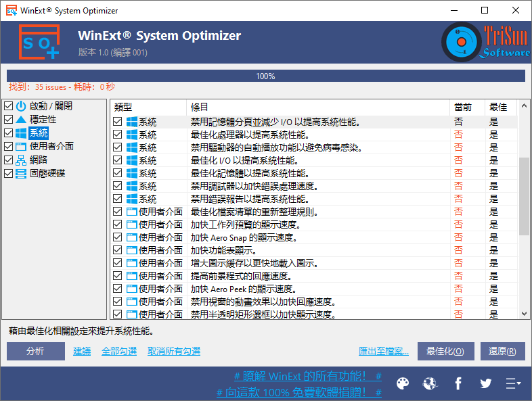
Task: Select row 加快工作列預覽的顯示速度
Action: (x=314, y=225)
